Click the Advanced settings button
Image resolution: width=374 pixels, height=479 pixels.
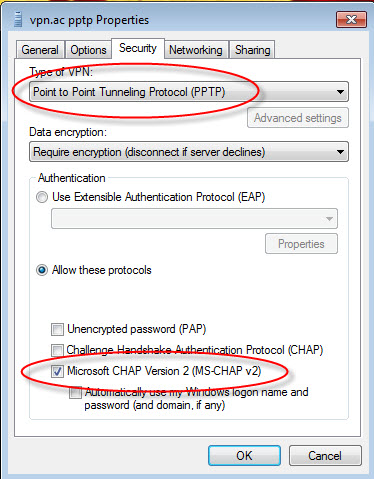pos(298,118)
